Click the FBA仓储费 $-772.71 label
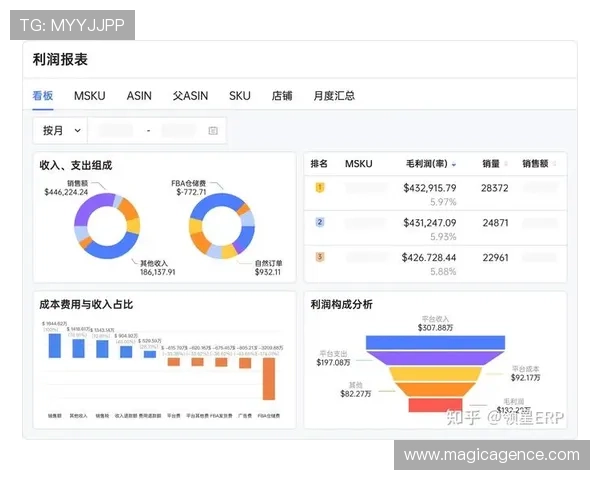The height and width of the screenshot is (480, 600). [x=191, y=188]
